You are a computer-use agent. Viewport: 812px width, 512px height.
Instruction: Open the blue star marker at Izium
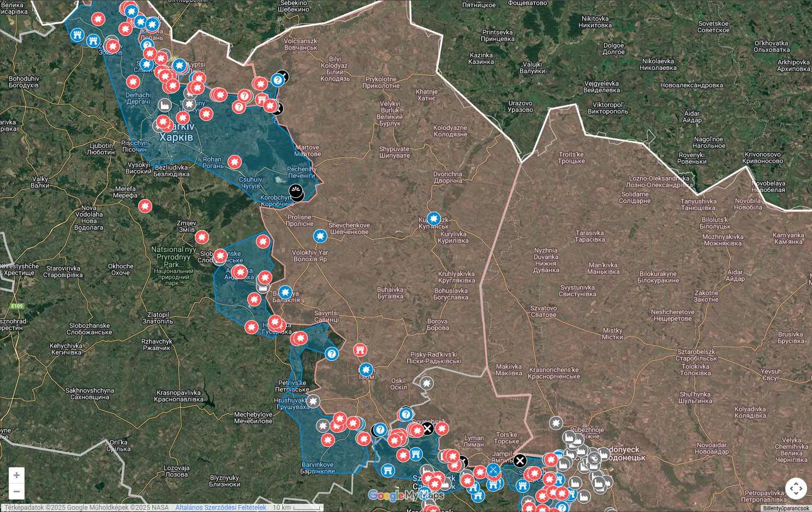click(x=366, y=370)
